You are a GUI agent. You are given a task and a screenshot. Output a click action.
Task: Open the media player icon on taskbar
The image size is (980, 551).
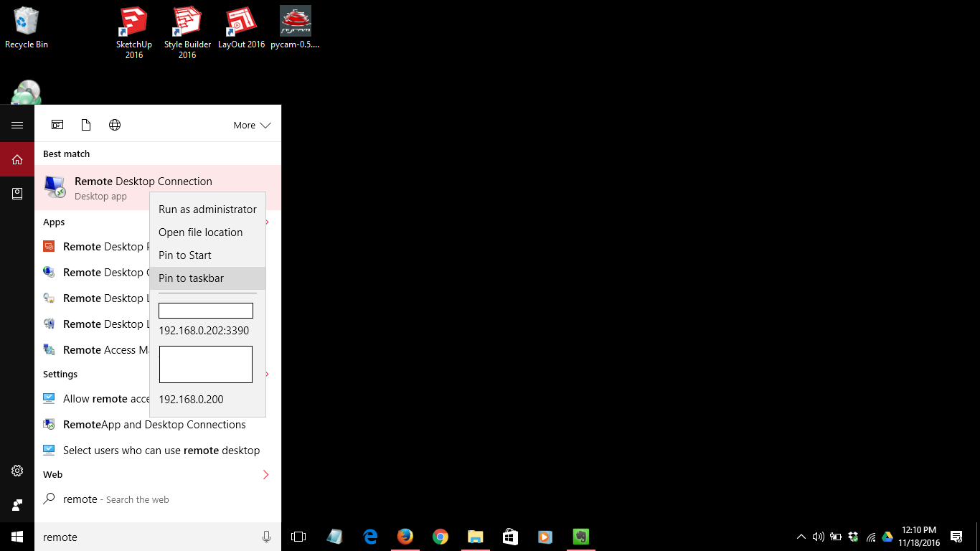point(545,537)
